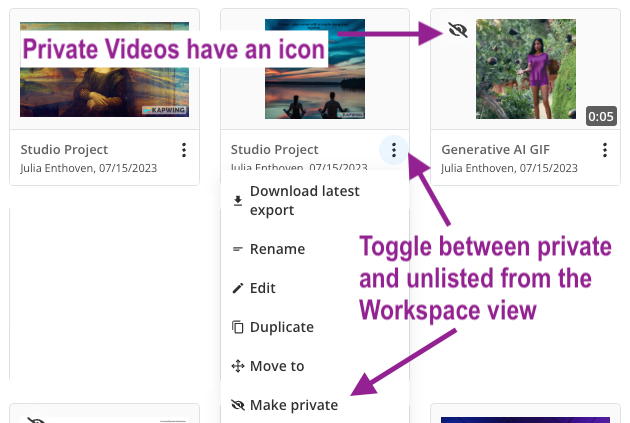Select the Rename menu entry text

[277, 249]
